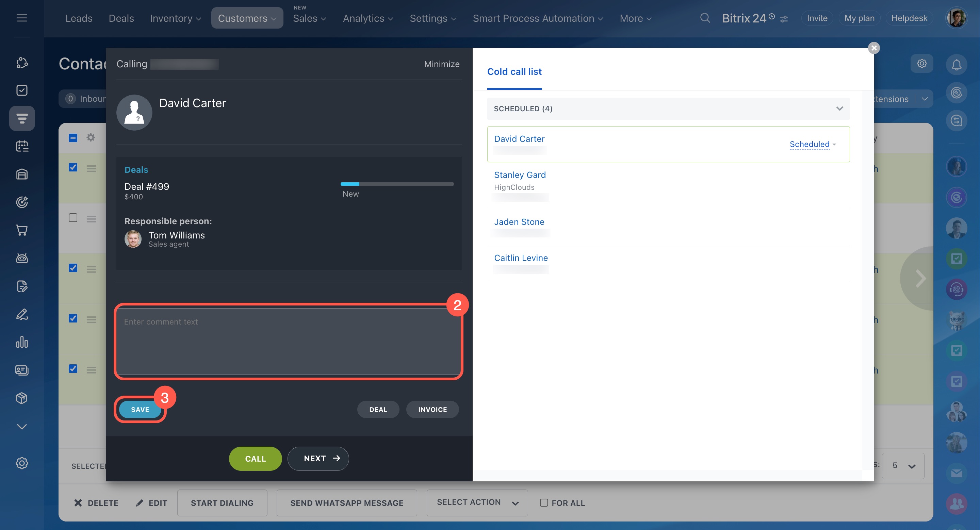Viewport: 980px width, 530px height.
Task: Click the bar chart analytics sidebar icon
Action: click(x=22, y=342)
